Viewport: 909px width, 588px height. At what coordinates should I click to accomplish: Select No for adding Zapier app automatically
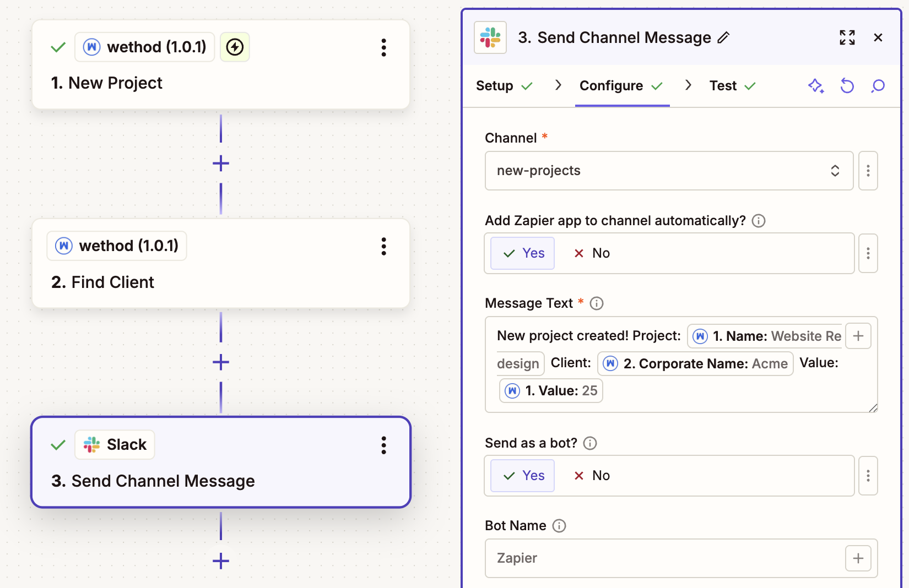[x=592, y=253]
